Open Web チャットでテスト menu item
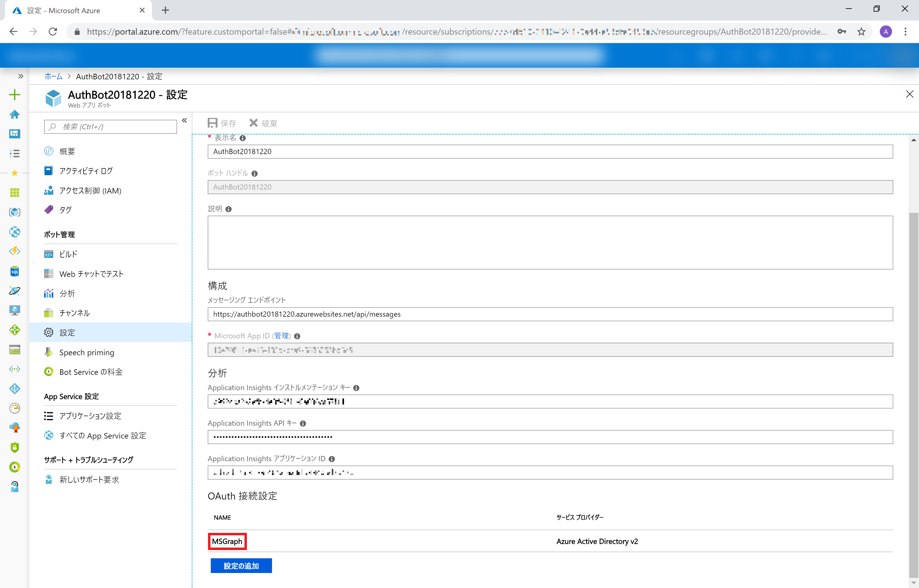This screenshot has height=588, width=919. click(91, 274)
